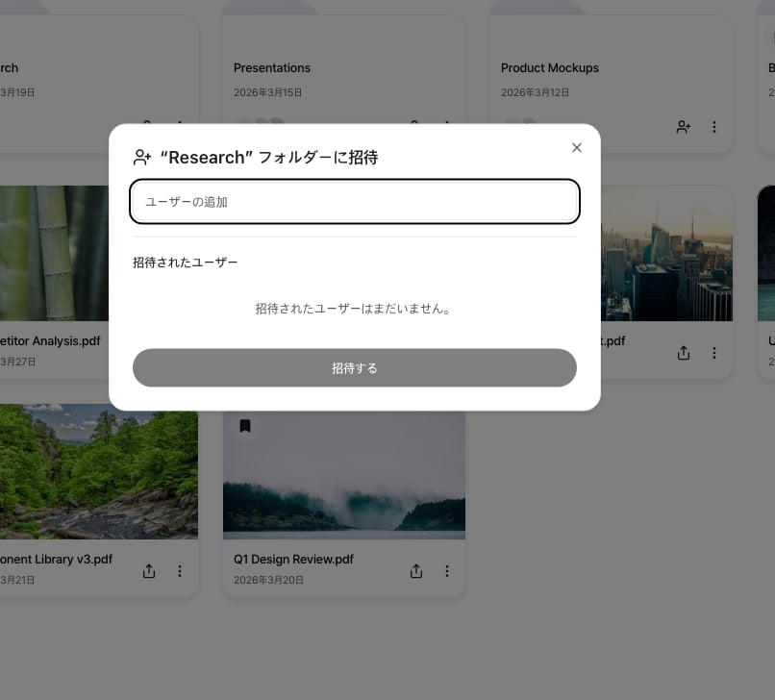The height and width of the screenshot is (700, 775).
Task: Open more options for Q1 Design Review.pdf
Action: point(447,571)
